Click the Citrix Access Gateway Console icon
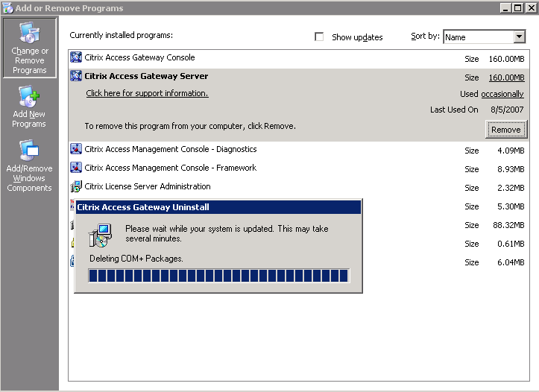 (x=76, y=57)
